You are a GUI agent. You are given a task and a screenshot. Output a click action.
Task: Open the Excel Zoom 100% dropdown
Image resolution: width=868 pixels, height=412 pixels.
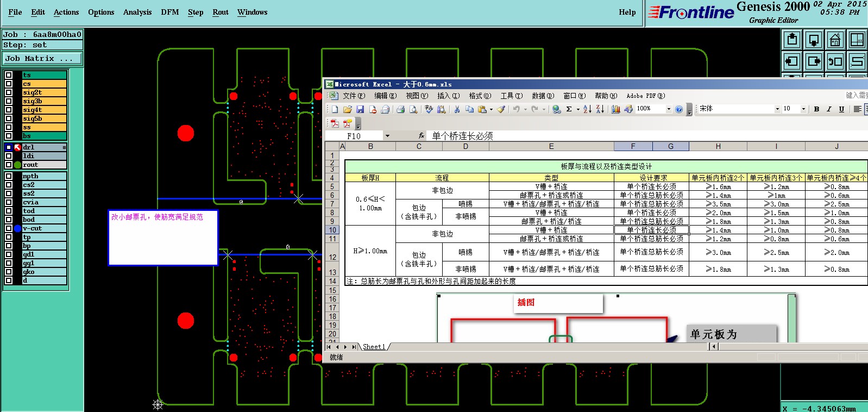[x=669, y=109]
